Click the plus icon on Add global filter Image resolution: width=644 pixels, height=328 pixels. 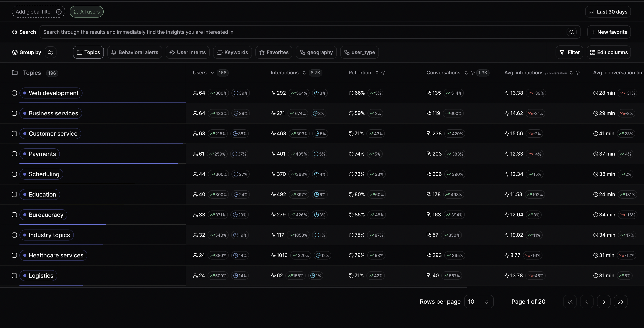click(x=59, y=12)
